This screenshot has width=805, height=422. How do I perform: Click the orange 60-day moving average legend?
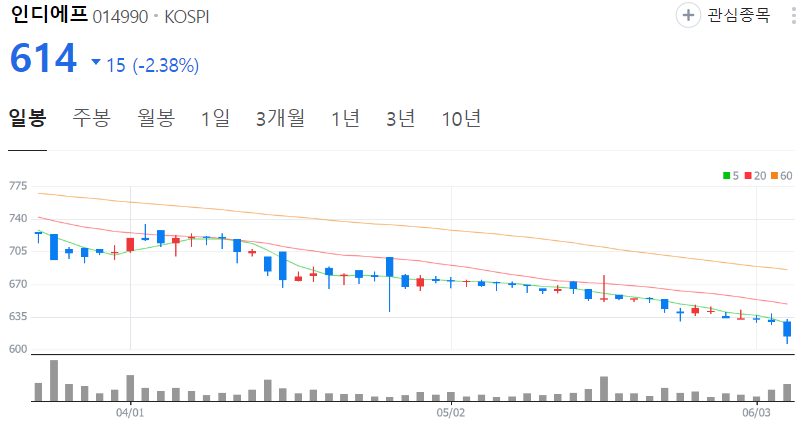(x=781, y=176)
